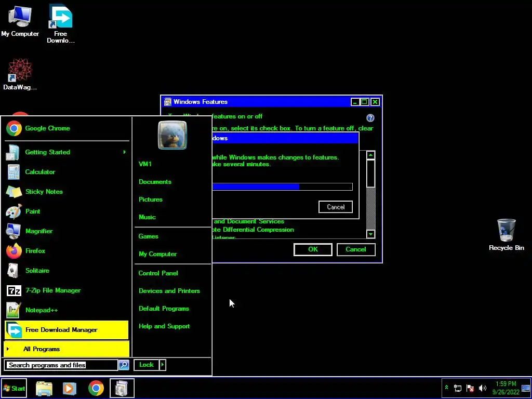Expand All Programs list
This screenshot has width=532, height=399.
(66, 349)
